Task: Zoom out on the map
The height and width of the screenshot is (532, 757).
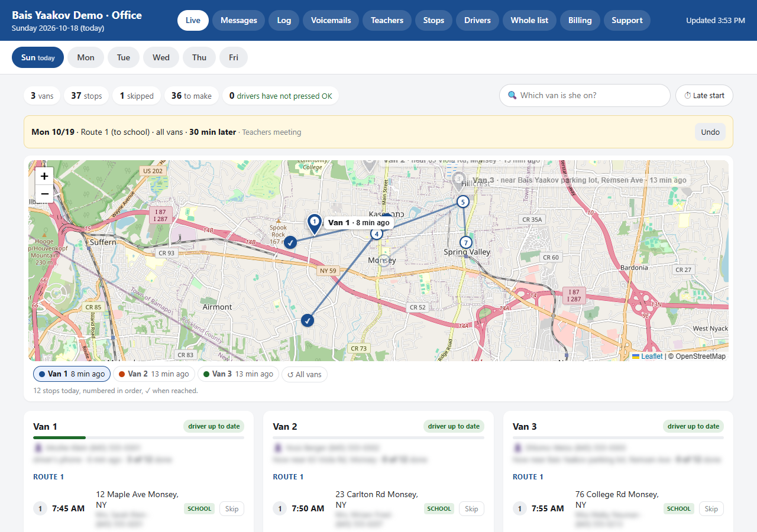Action: point(44,194)
